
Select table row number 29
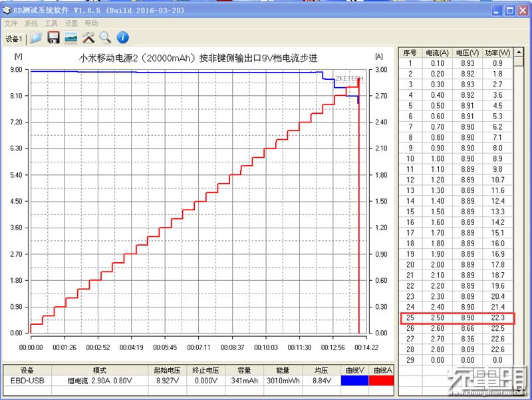pos(456,360)
